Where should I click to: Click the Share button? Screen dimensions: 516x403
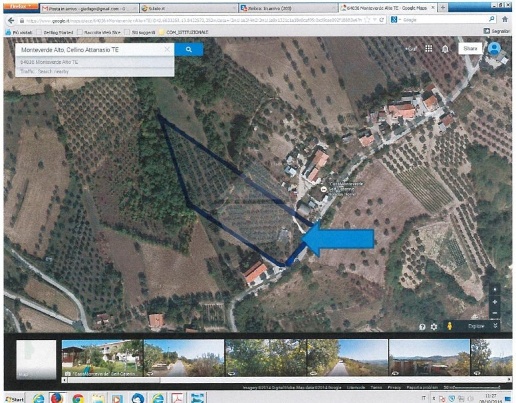coord(470,48)
